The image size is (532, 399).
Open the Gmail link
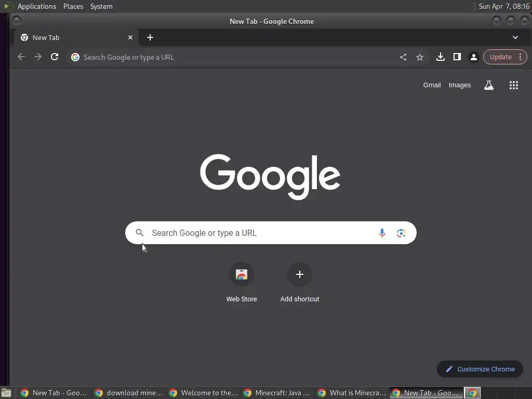432,85
